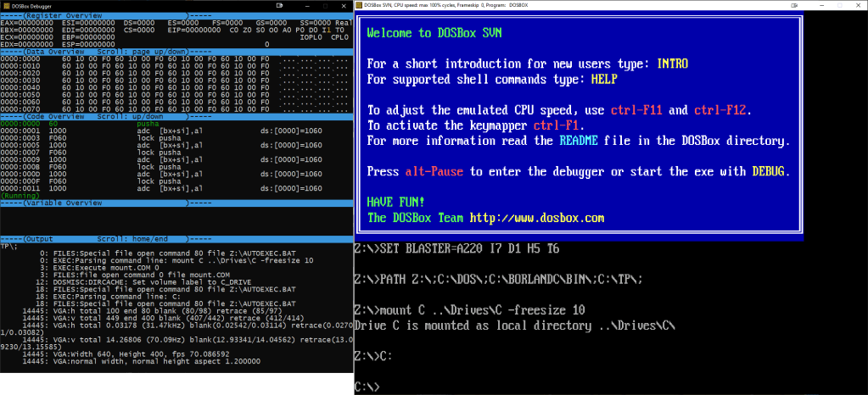868x395 pixels.
Task: Select the Output section header in debugger
Action: point(176,239)
